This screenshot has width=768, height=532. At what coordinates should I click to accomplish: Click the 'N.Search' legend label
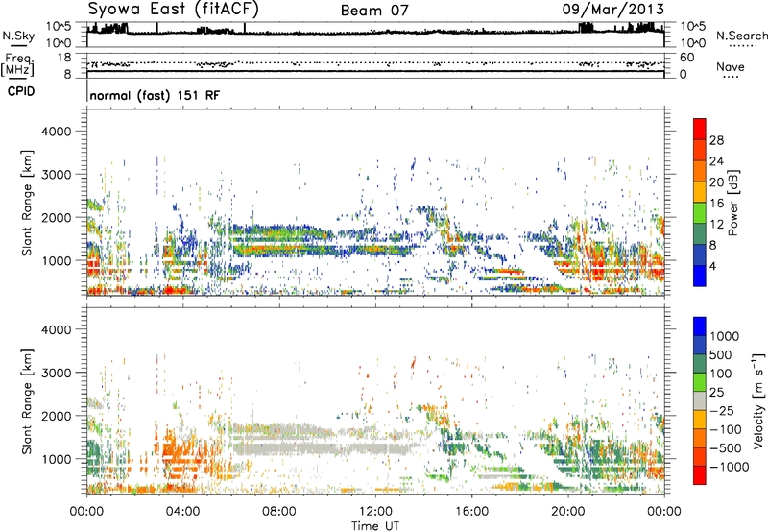(742, 36)
